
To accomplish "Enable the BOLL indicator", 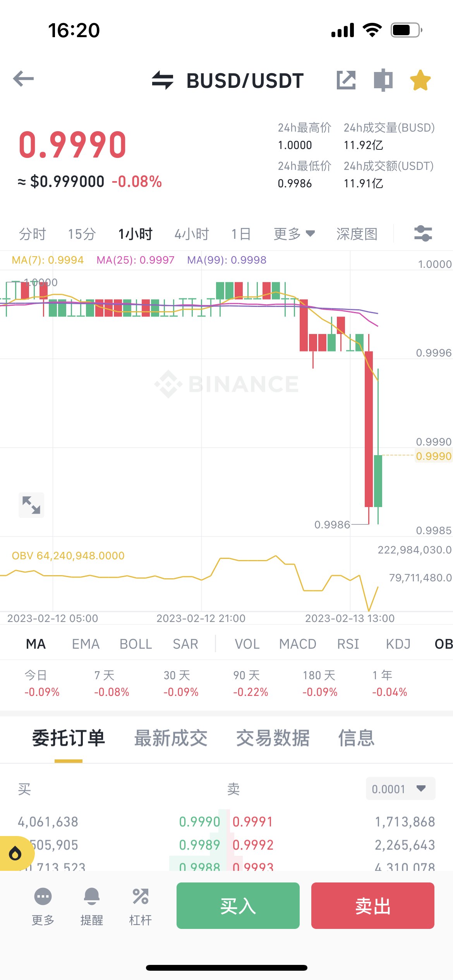I will (x=136, y=644).
